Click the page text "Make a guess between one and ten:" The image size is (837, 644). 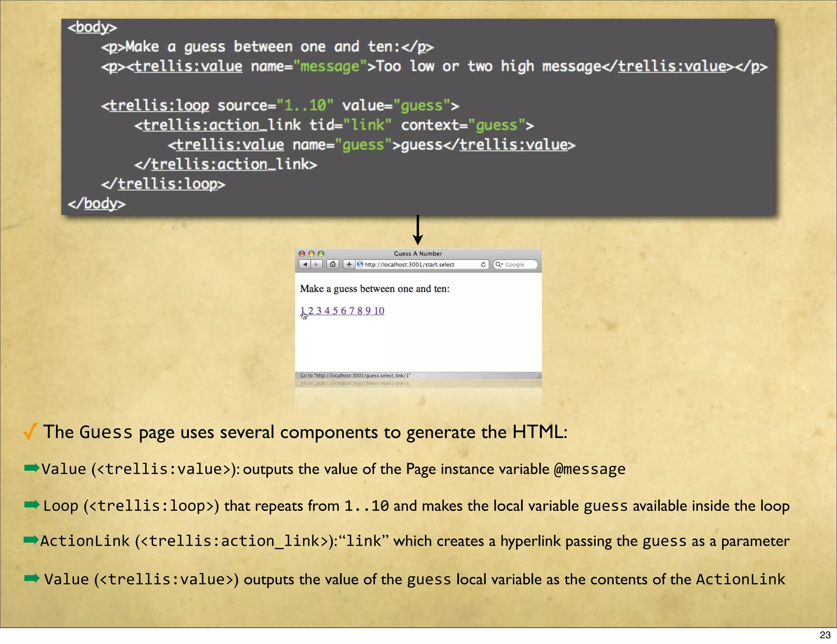[374, 289]
